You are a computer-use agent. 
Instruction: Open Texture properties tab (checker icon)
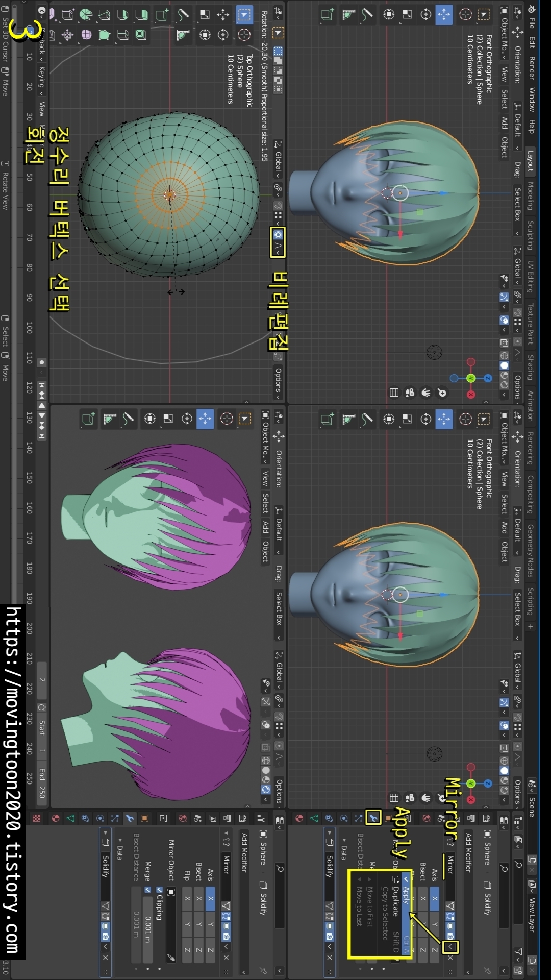point(36,818)
